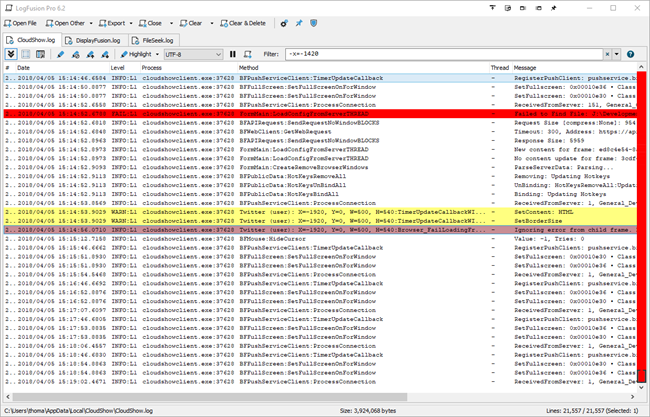
Task: Click the reload log icon beside pause
Action: pos(247,54)
